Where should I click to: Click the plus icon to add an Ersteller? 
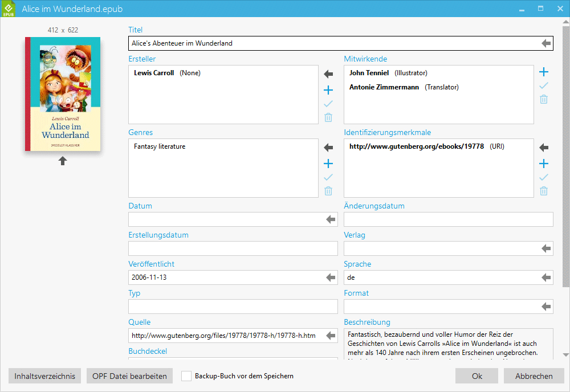pyautogui.click(x=328, y=90)
